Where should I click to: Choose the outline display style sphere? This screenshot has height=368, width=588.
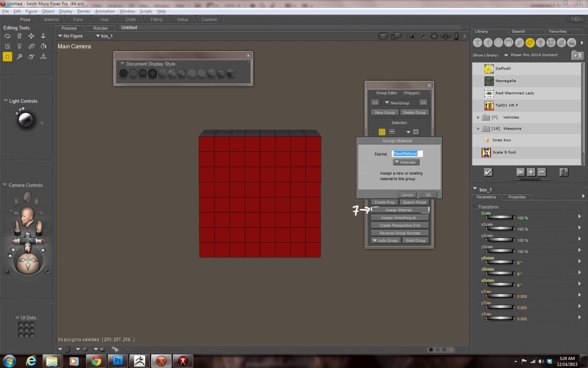[133, 73]
